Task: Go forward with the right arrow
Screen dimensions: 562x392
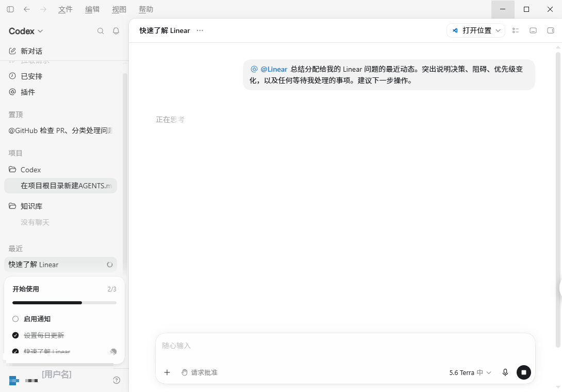Action: tap(43, 9)
